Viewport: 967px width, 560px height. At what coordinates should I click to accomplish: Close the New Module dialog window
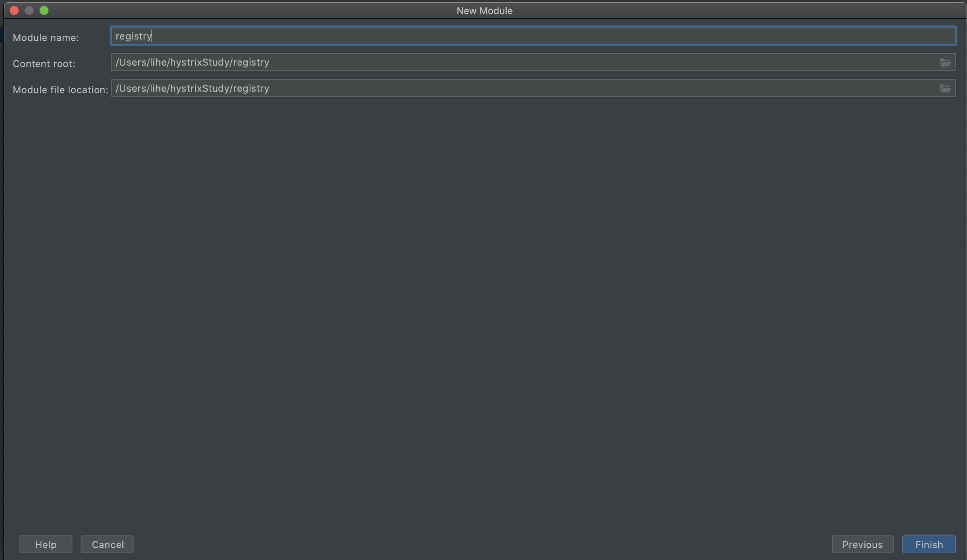pos(14,10)
